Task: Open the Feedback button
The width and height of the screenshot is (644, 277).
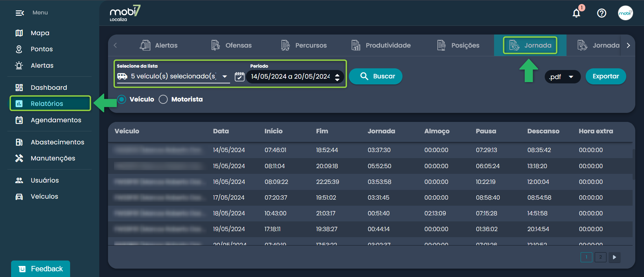Action: click(x=41, y=269)
